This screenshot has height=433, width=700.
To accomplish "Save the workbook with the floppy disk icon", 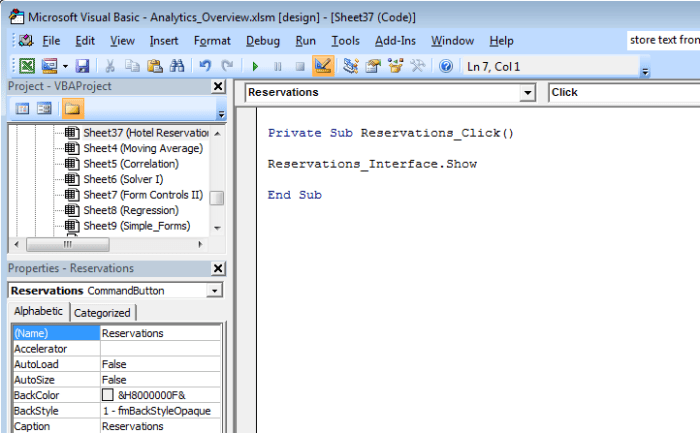I will point(82,66).
